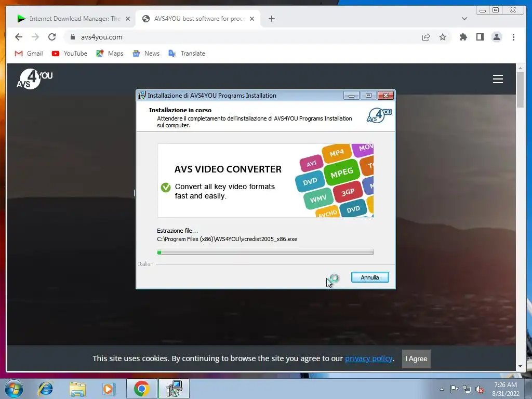Open the taskbar clock showing 7:26 AM
This screenshot has height=399, width=532.
[506, 389]
